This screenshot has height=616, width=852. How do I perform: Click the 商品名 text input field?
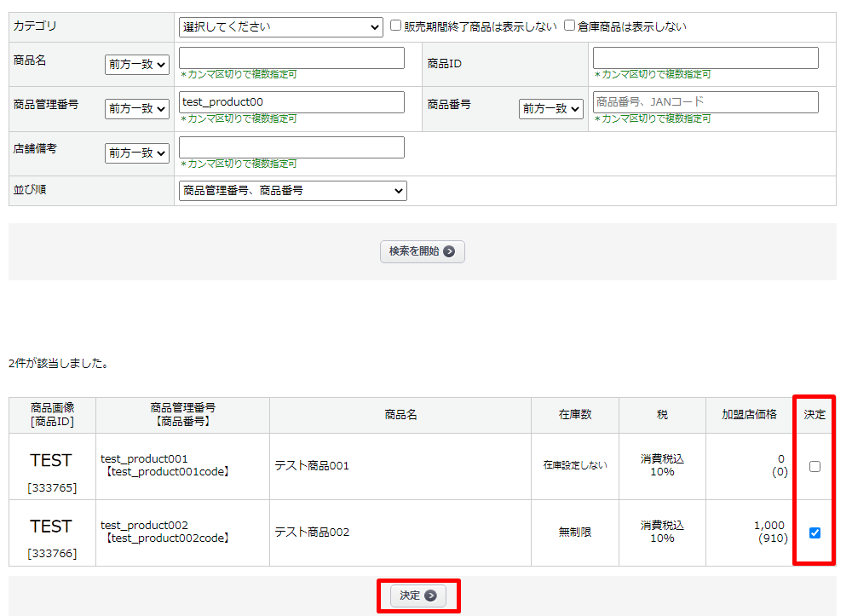tap(291, 58)
